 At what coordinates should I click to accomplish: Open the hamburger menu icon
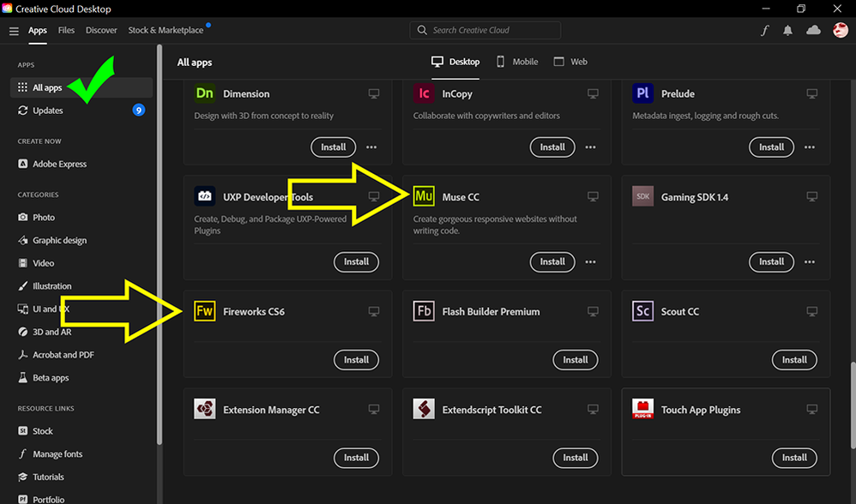pos(14,31)
